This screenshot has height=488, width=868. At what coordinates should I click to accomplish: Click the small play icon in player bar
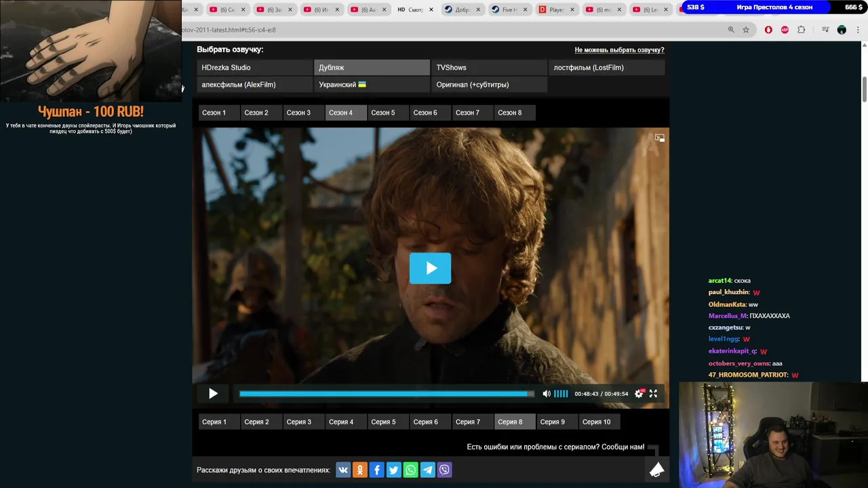pos(213,394)
